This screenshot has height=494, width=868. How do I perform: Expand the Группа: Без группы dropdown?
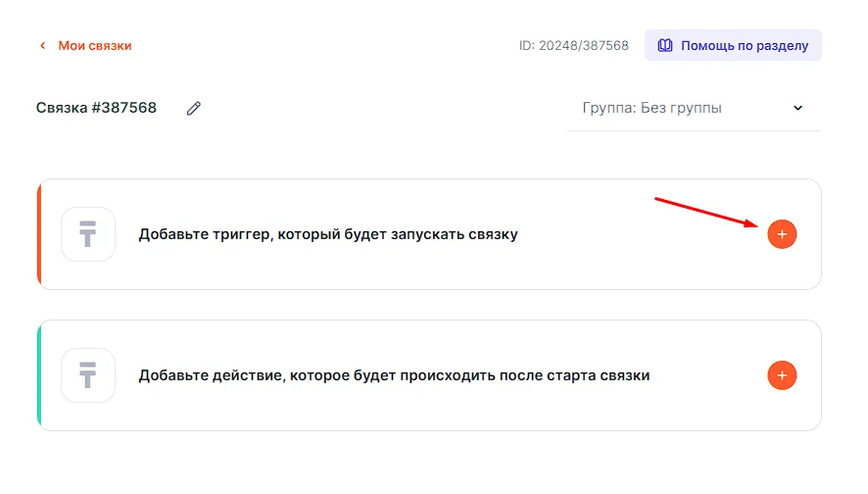click(x=693, y=108)
